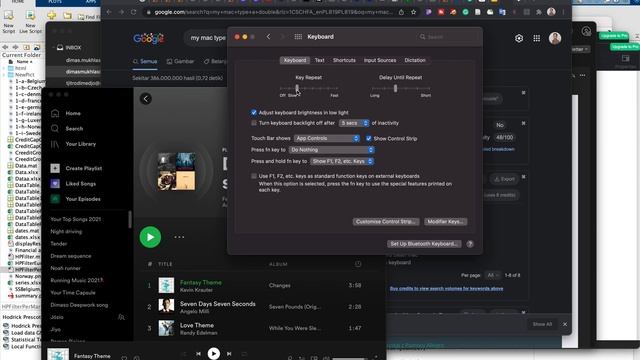Image resolution: width=640 pixels, height=360 pixels.
Task: Go back in Spotify with chevron button
Action: coord(146,98)
